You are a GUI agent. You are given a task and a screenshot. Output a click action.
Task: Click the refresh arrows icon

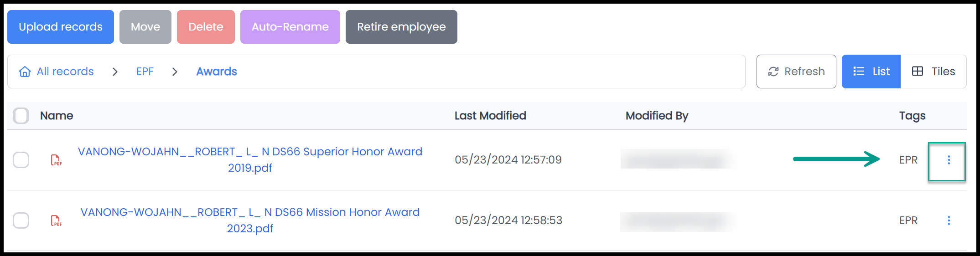point(773,72)
